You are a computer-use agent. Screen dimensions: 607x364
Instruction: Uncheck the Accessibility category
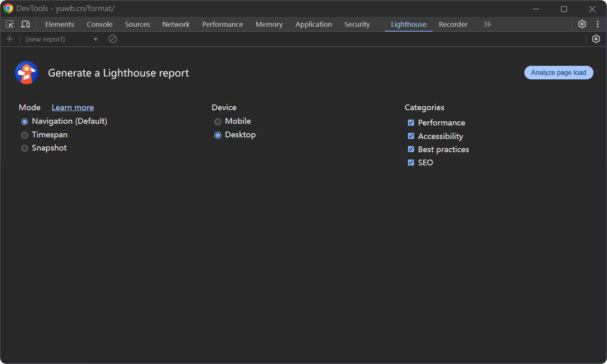point(411,136)
